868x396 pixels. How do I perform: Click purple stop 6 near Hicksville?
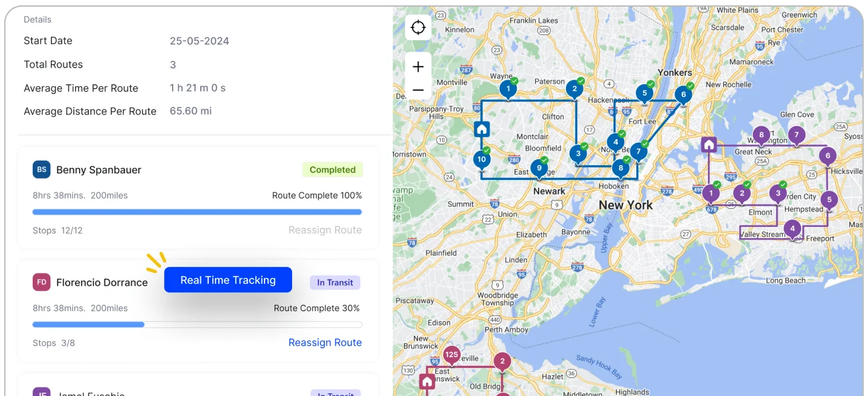(828, 157)
